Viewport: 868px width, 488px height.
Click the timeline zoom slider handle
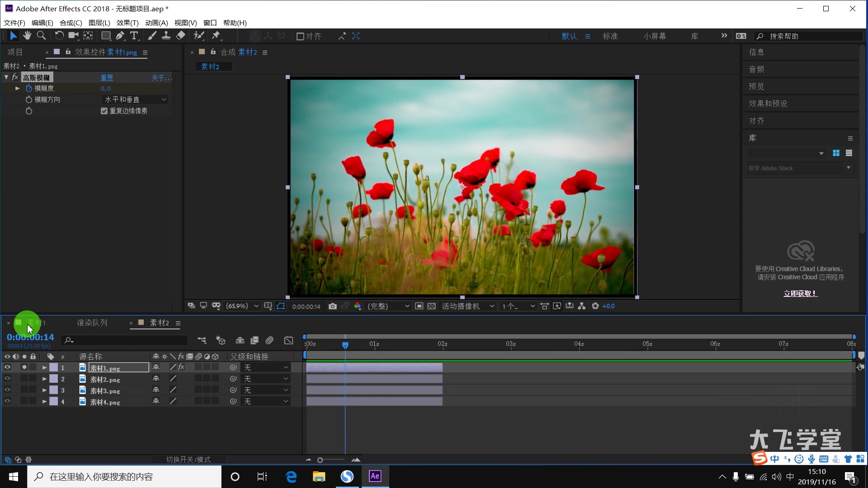pyautogui.click(x=320, y=460)
